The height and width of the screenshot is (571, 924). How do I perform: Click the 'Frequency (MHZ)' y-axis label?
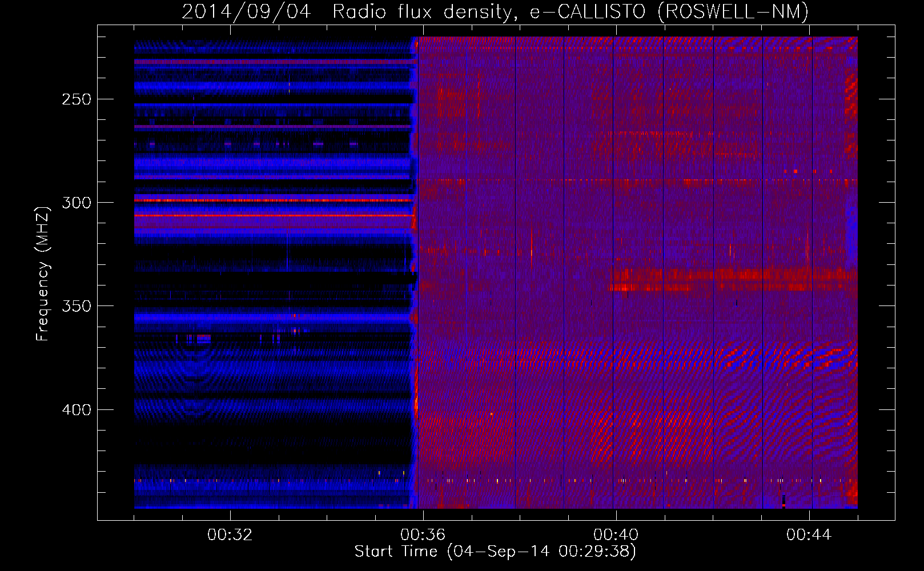click(43, 274)
